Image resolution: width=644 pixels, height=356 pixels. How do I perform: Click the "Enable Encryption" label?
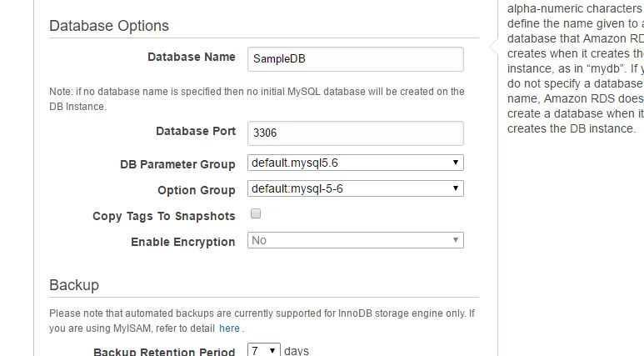[183, 242]
